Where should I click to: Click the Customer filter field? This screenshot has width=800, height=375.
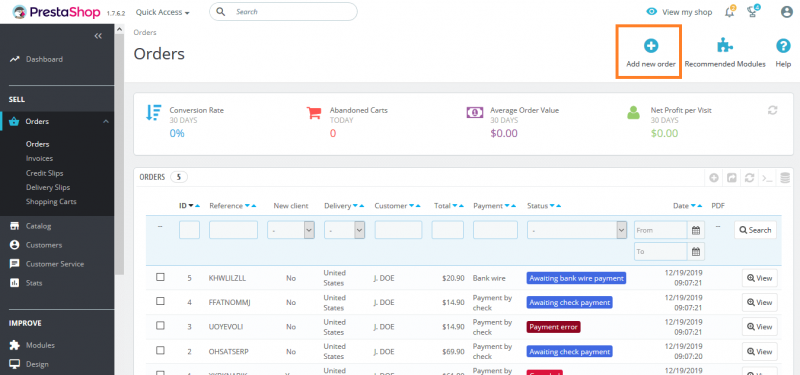tap(398, 230)
